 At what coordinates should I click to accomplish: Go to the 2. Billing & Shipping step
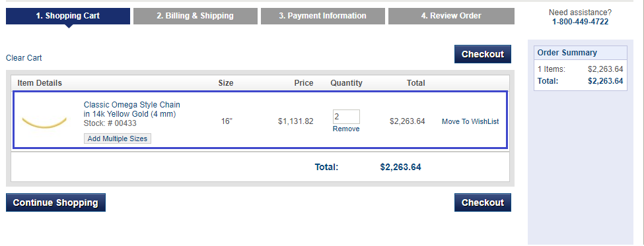click(196, 16)
